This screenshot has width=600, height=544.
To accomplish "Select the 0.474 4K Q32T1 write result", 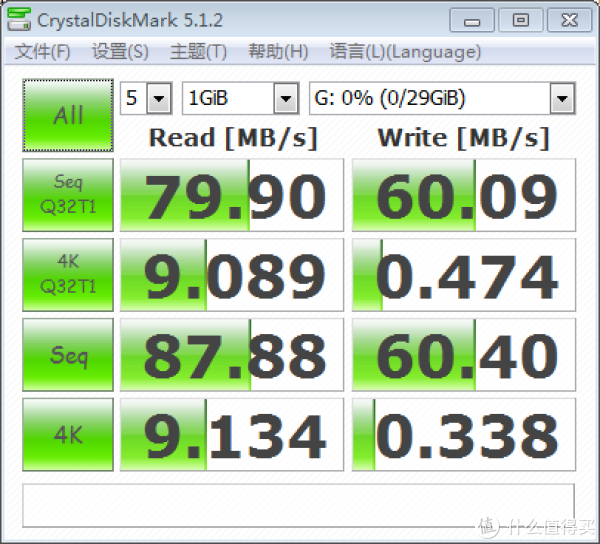I will 464,275.
